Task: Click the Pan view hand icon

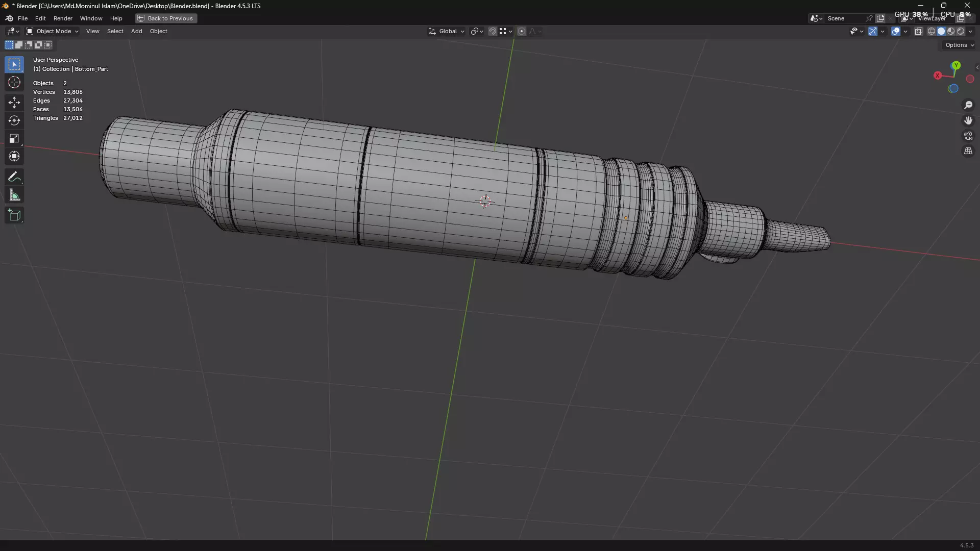Action: pyautogui.click(x=968, y=120)
